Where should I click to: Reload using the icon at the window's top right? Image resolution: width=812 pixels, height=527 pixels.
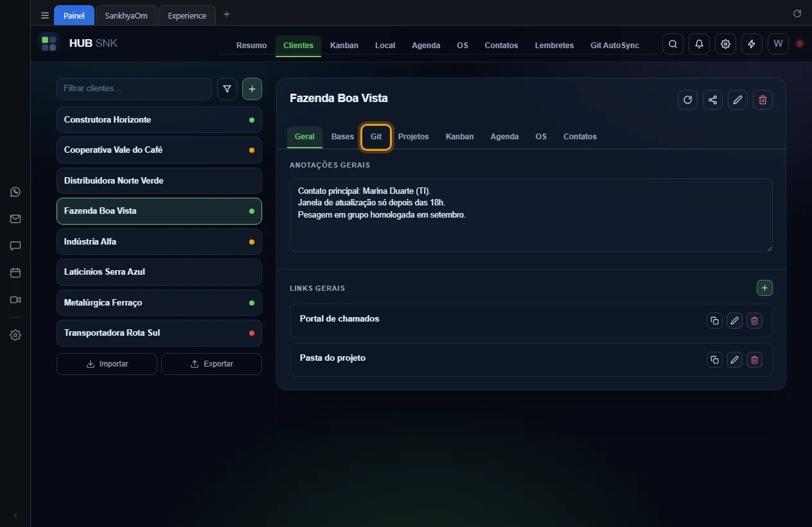[797, 13]
